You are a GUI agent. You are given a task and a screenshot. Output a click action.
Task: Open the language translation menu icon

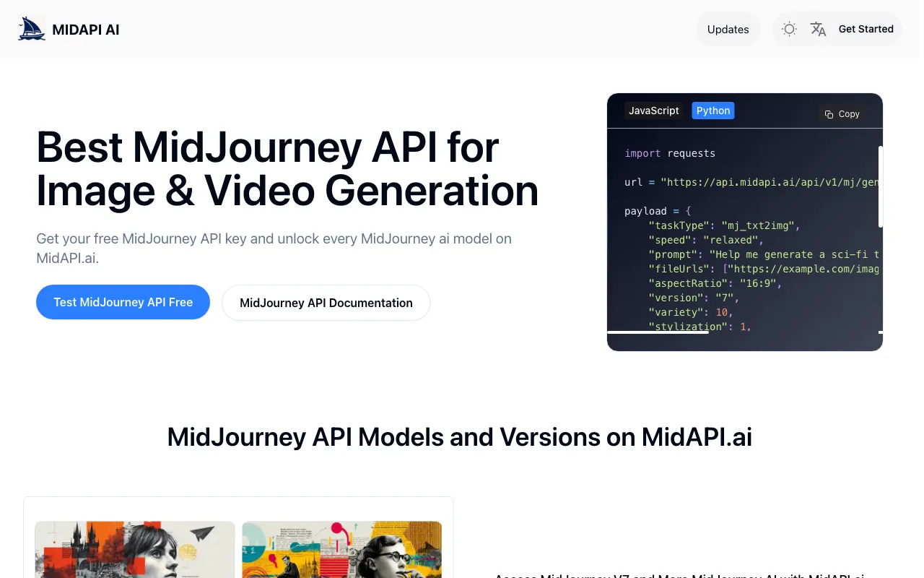click(x=818, y=29)
